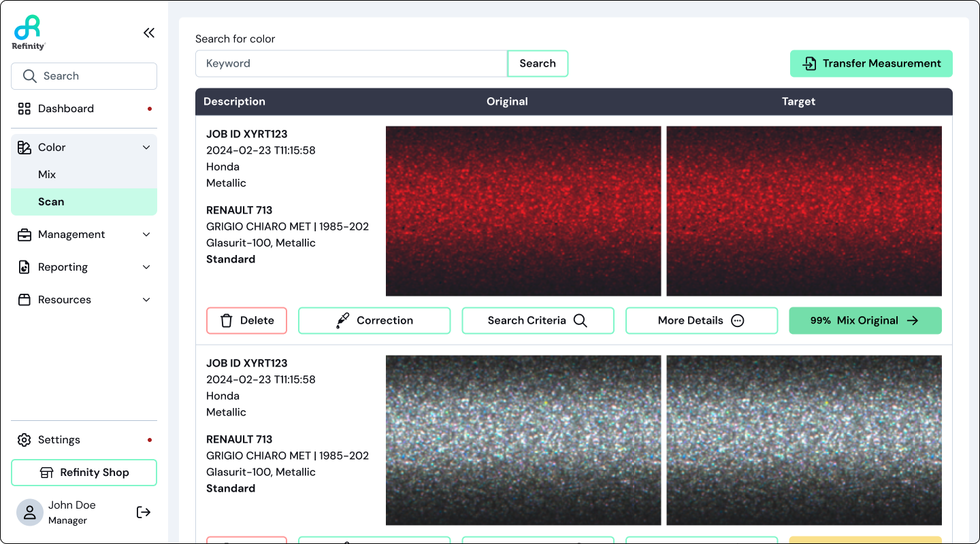Viewport: 980px width, 544px height.
Task: Click the Refinity logo
Action: click(29, 33)
